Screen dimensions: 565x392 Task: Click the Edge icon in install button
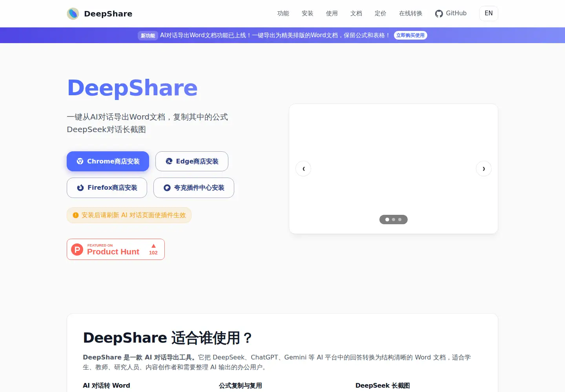169,161
